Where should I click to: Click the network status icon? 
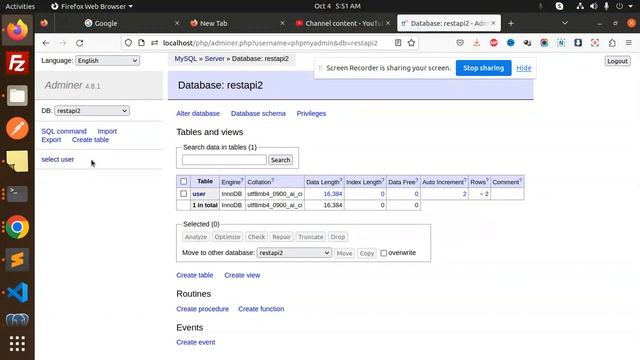click(580, 6)
